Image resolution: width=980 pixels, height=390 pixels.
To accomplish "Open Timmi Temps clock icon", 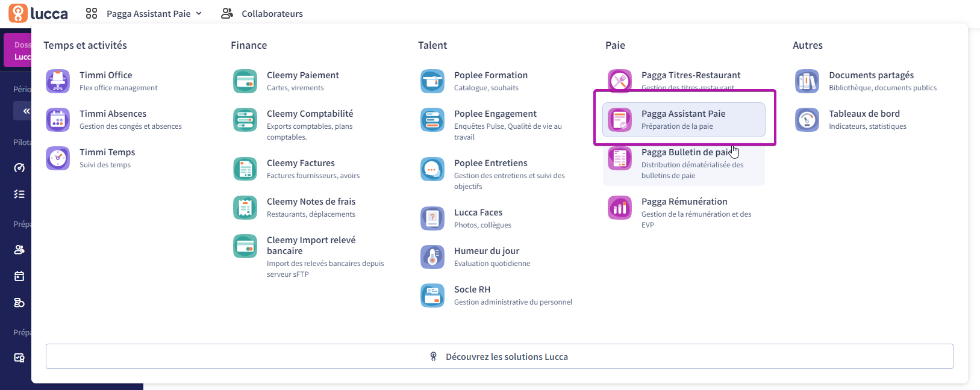I will coord(58,158).
